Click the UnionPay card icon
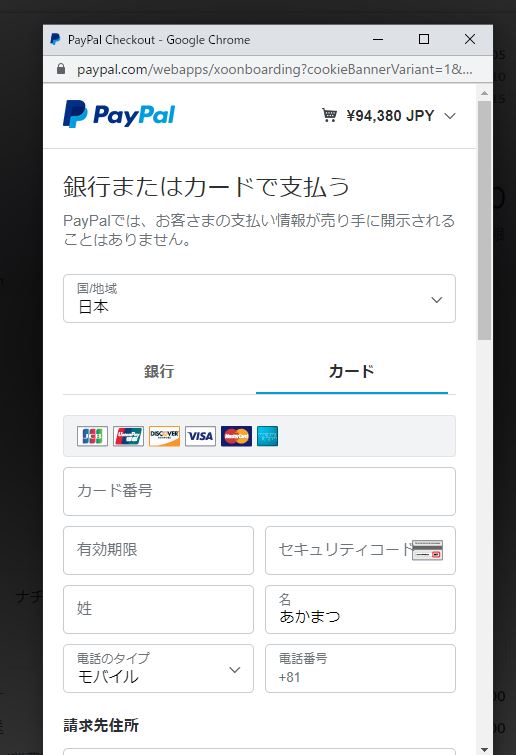 pos(129,436)
